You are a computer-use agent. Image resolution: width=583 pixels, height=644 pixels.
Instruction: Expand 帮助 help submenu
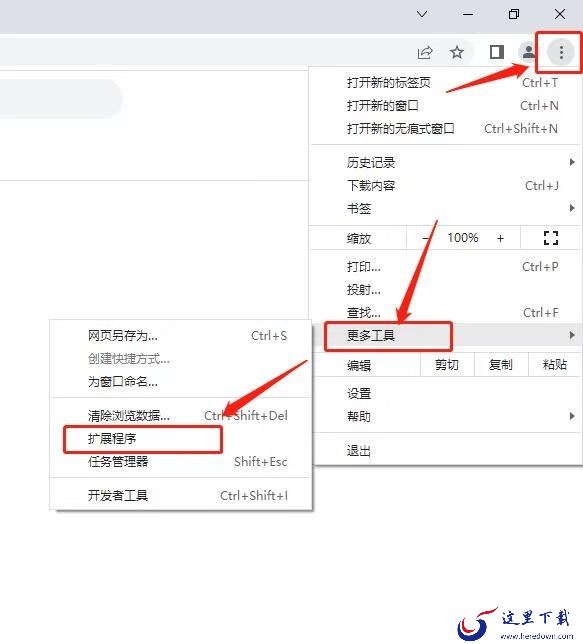click(x=446, y=416)
